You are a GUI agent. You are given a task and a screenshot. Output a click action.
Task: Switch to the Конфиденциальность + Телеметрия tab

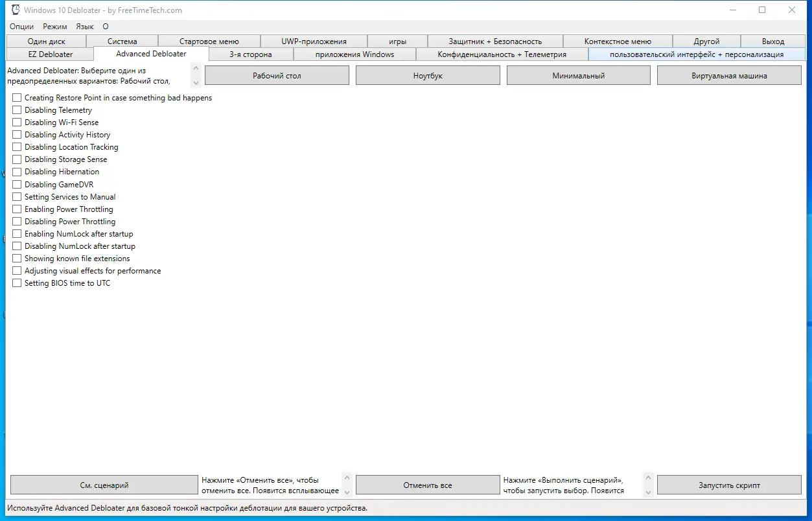(502, 54)
